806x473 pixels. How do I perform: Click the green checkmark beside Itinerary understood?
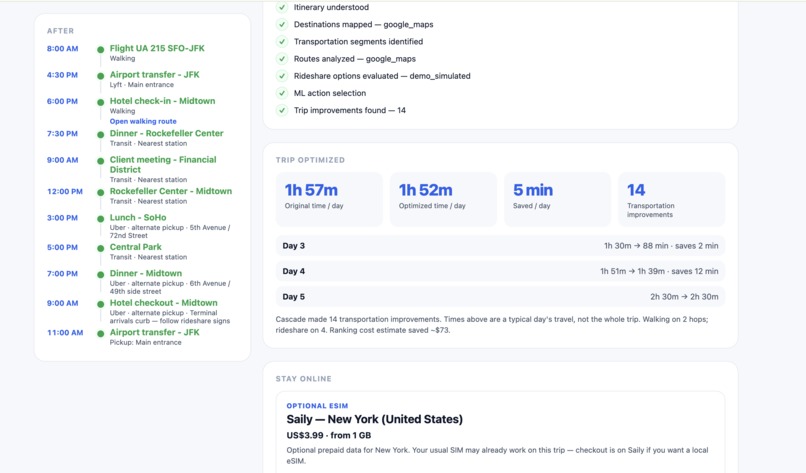pos(282,7)
